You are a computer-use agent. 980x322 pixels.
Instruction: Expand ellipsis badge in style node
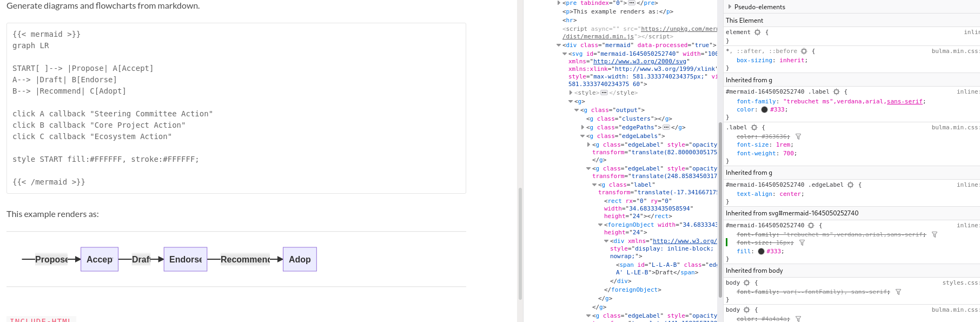604,93
